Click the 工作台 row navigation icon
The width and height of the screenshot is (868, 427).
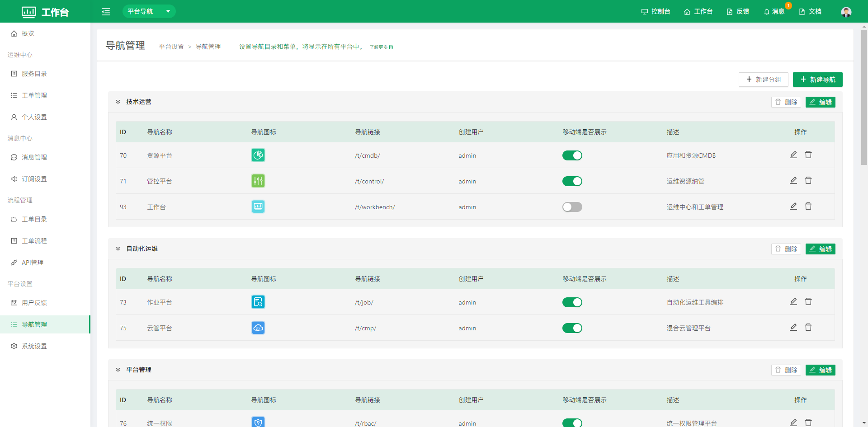[258, 207]
